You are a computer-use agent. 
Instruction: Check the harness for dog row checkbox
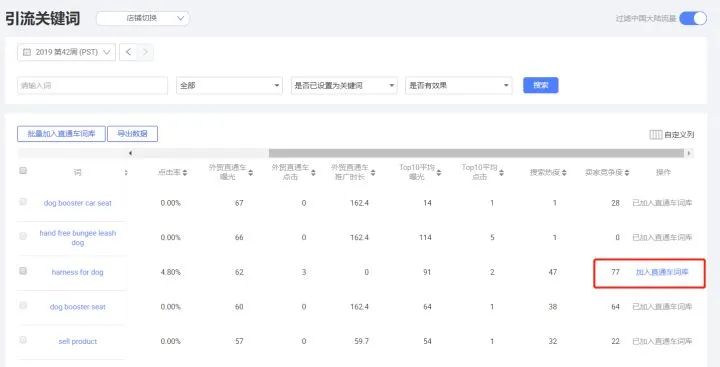[23, 271]
